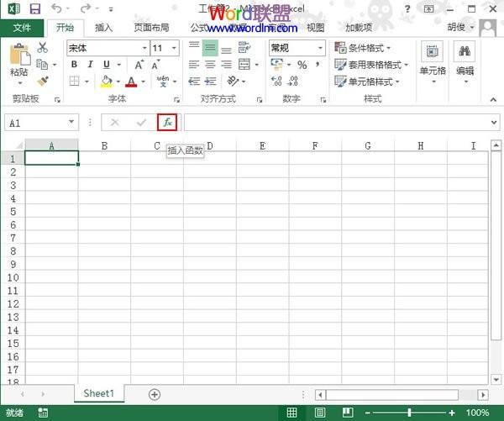Click the Insert Function fx button
Screen dimensions: 504x421
coord(167,122)
